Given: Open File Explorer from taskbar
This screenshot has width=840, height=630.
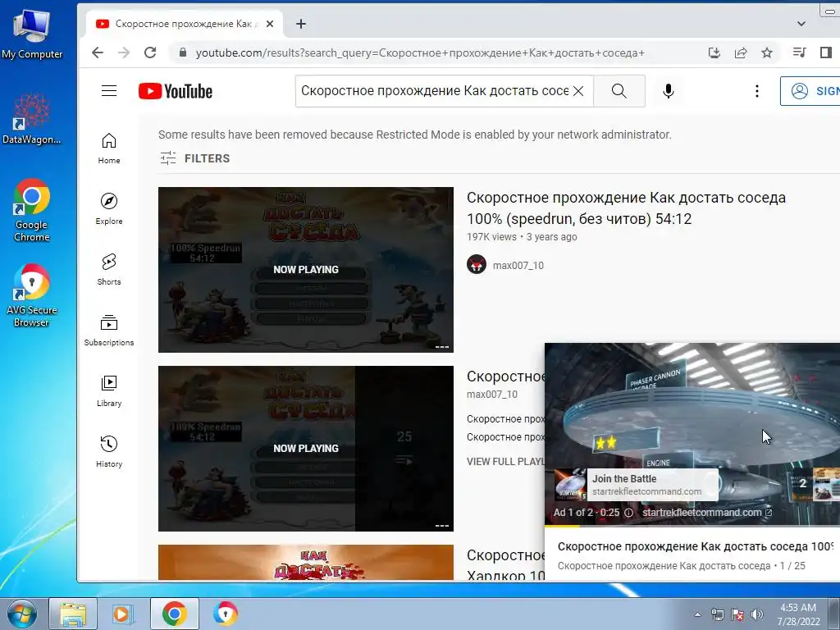Looking at the screenshot, I should pyautogui.click(x=73, y=614).
